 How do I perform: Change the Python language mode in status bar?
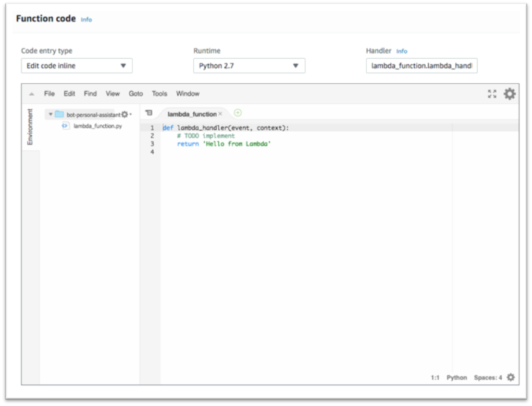coord(457,378)
